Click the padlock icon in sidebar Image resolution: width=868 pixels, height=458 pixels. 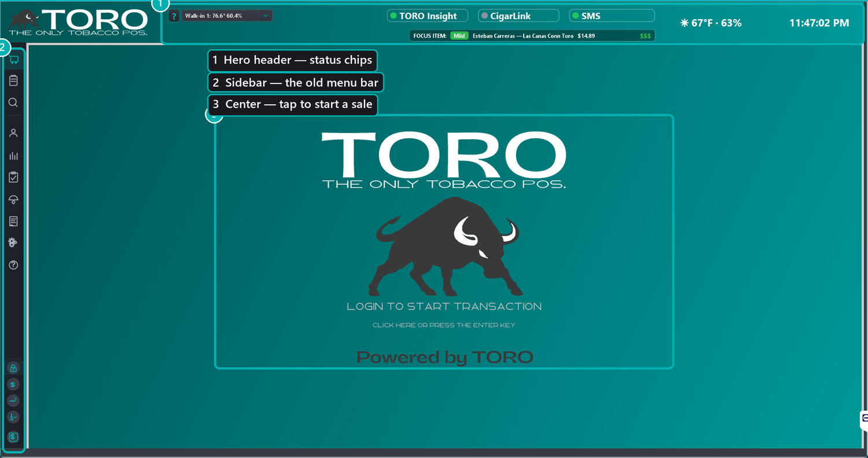coord(13,368)
